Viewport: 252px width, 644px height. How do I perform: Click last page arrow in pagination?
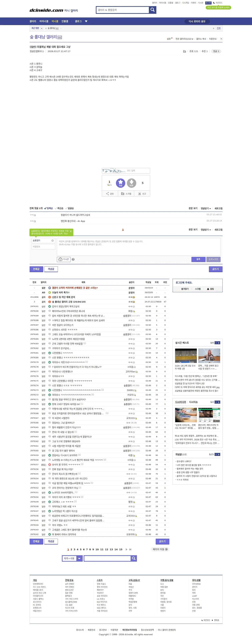point(130,549)
